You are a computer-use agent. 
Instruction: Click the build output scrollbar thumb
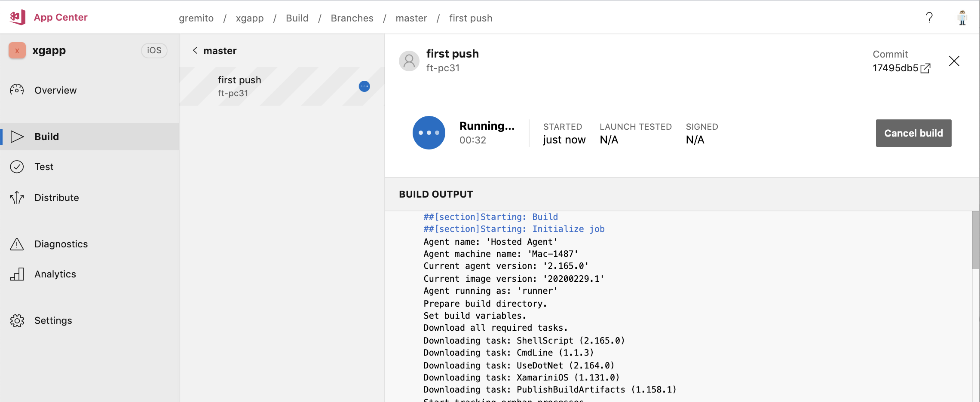coord(976,240)
